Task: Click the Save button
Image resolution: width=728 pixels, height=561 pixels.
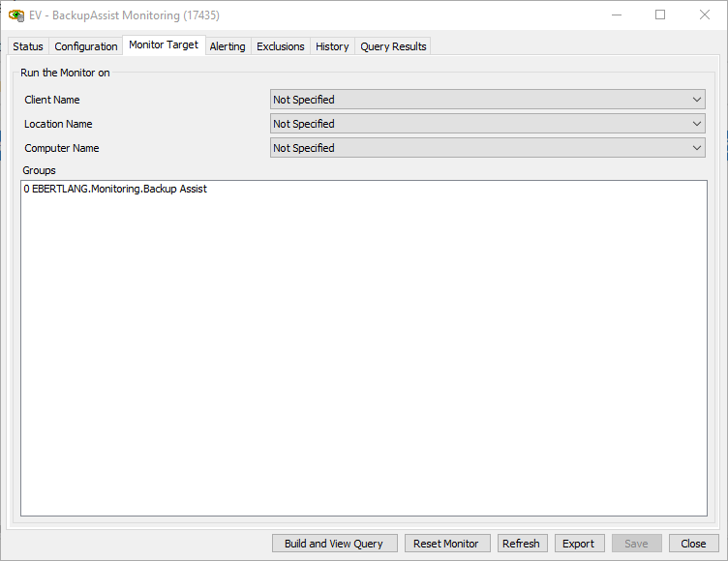Action: [636, 544]
